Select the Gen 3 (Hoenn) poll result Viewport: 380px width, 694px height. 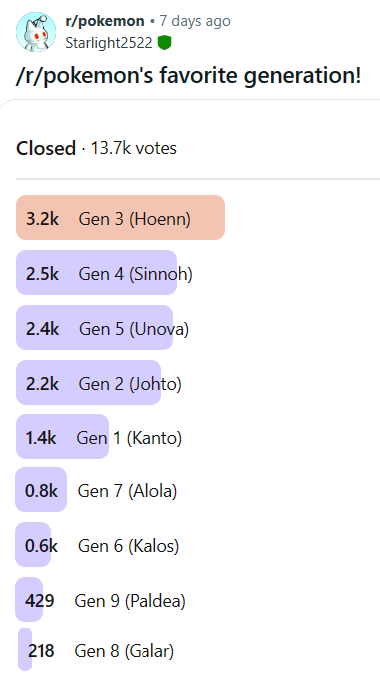(120, 218)
